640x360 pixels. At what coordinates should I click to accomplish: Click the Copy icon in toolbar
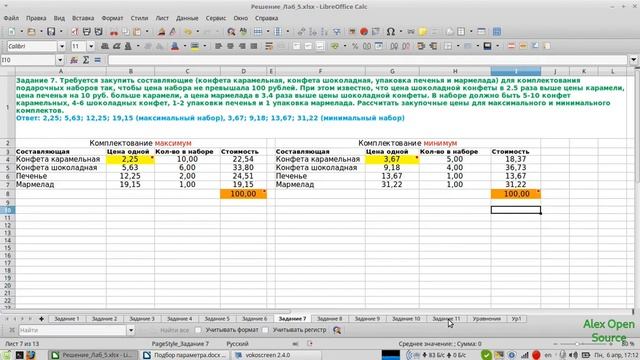pos(126,32)
